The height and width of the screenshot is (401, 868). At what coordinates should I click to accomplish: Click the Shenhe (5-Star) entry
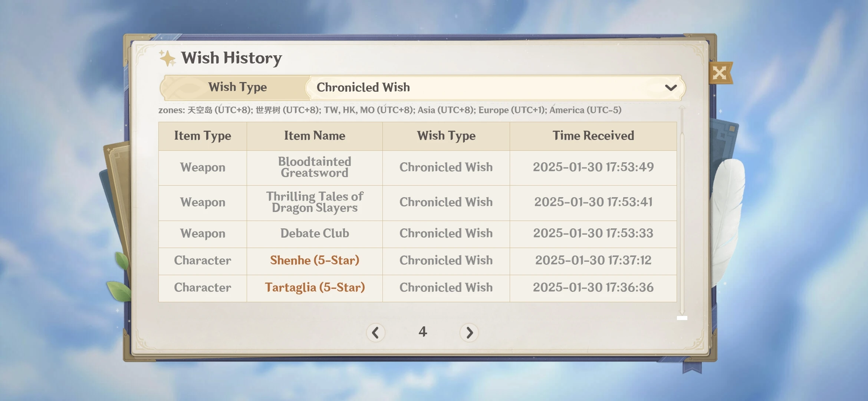click(x=314, y=261)
